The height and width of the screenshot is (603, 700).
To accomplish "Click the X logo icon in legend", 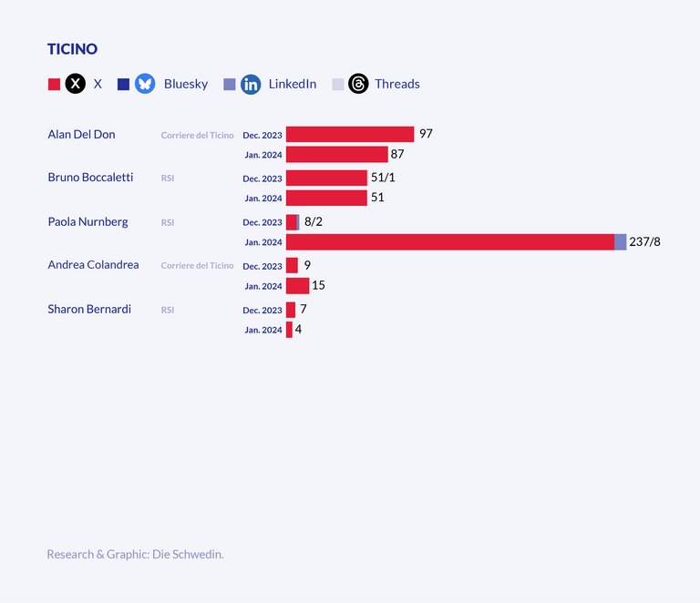I will coord(76,84).
